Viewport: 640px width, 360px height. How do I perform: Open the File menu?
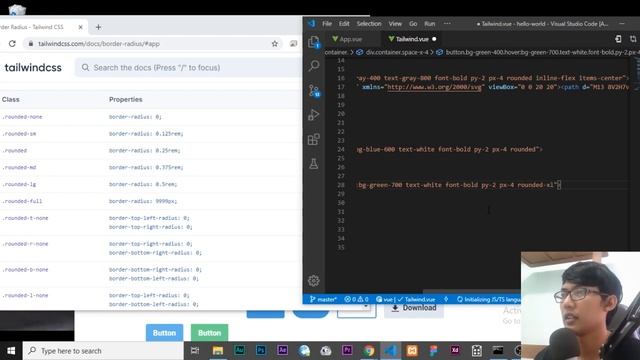pos(327,24)
